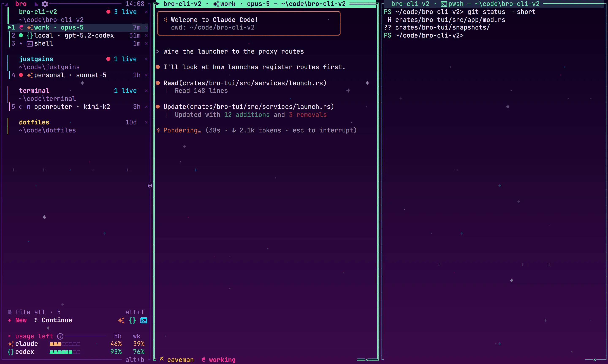Click the Codex braces icon in usage panel

(x=11, y=352)
